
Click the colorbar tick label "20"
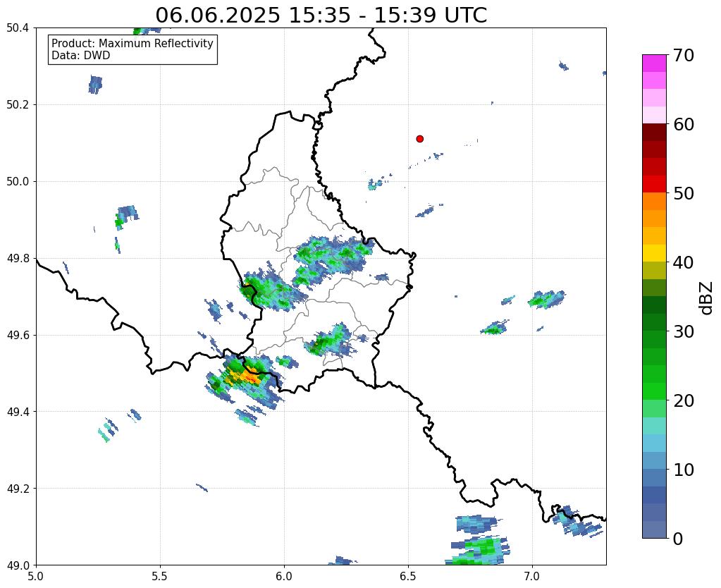(x=684, y=400)
